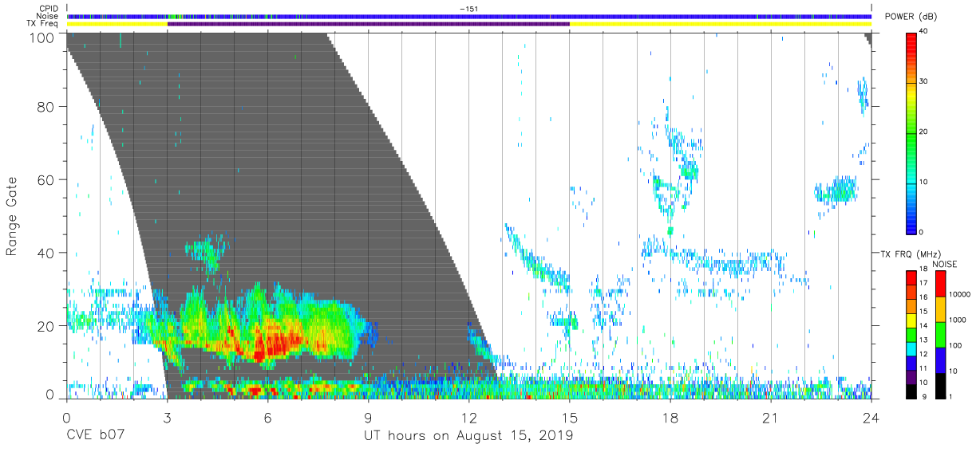Click the NOISE legend title
This screenshot has width=980, height=452.
pos(945,264)
